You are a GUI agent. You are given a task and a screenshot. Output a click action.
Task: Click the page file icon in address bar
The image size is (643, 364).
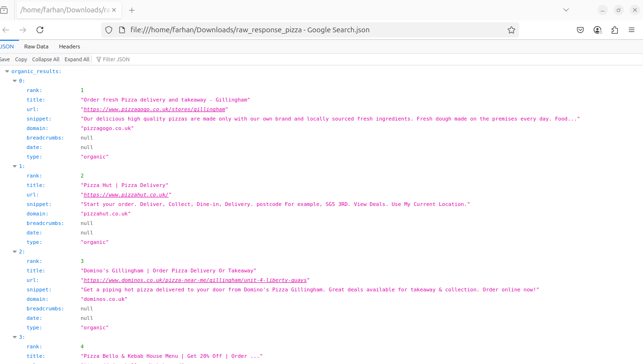point(122,30)
